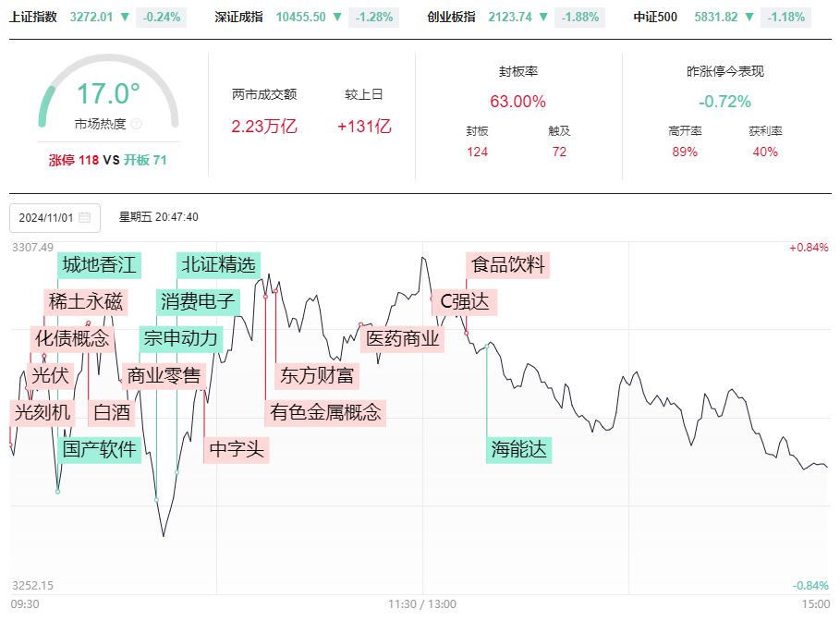Open the 消费电子 chart tag

coord(198,301)
